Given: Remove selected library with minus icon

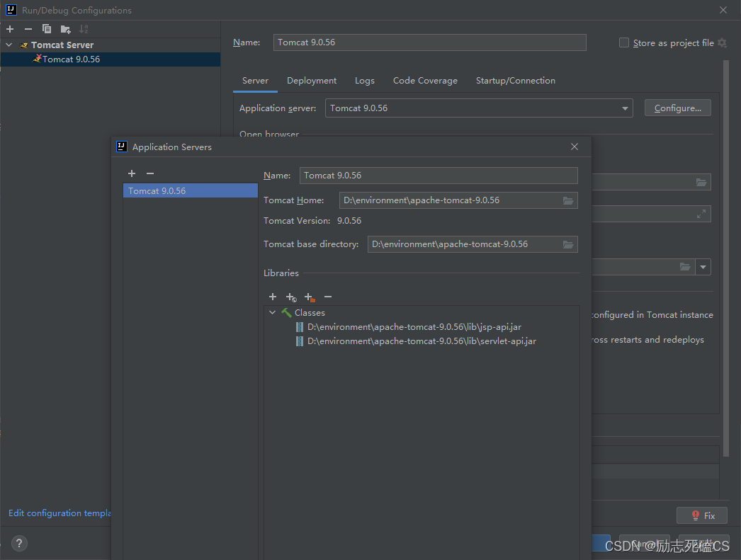Looking at the screenshot, I should (x=328, y=297).
